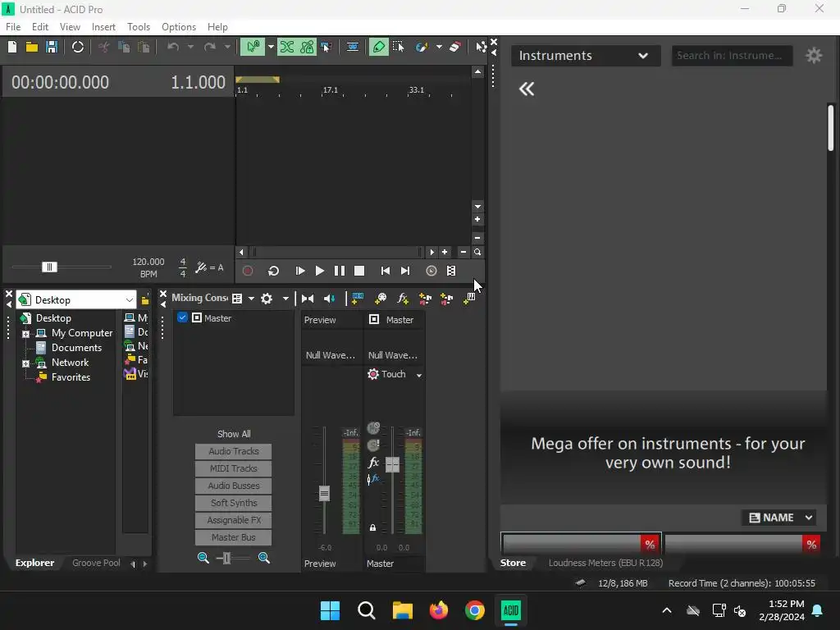Open the Edit menu
The width and height of the screenshot is (840, 630).
tap(40, 27)
